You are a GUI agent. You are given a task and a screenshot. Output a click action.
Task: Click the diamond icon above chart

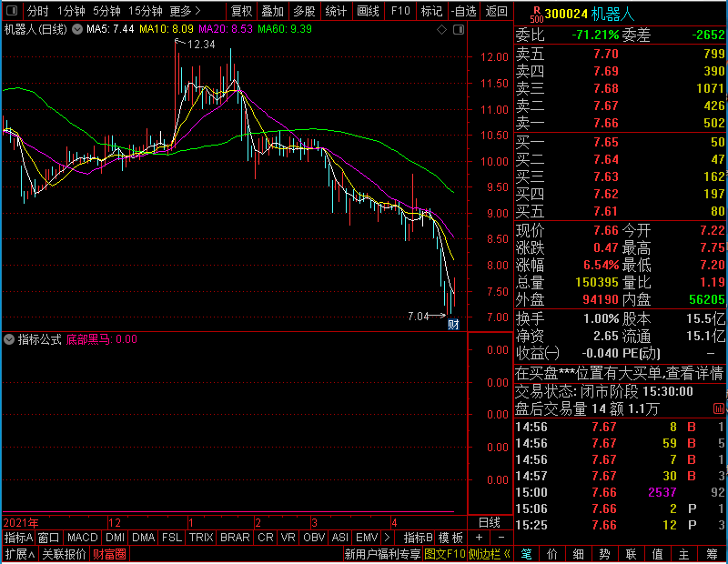point(441,30)
